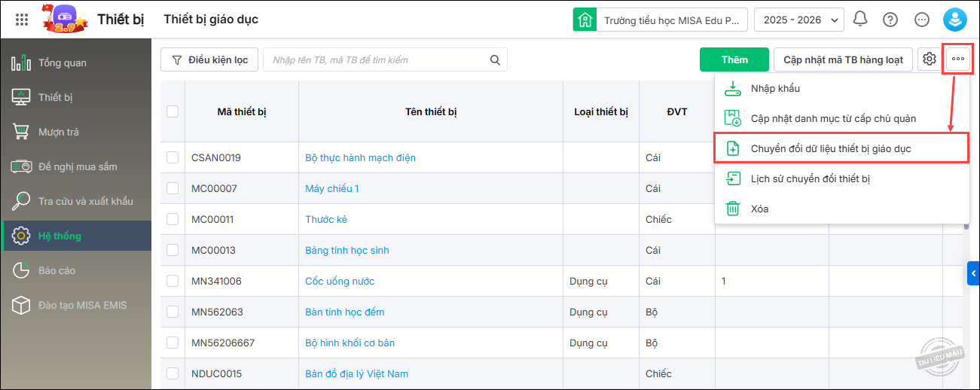Open Điều kiện lọc filter conditions
The image size is (980, 390).
(209, 59)
